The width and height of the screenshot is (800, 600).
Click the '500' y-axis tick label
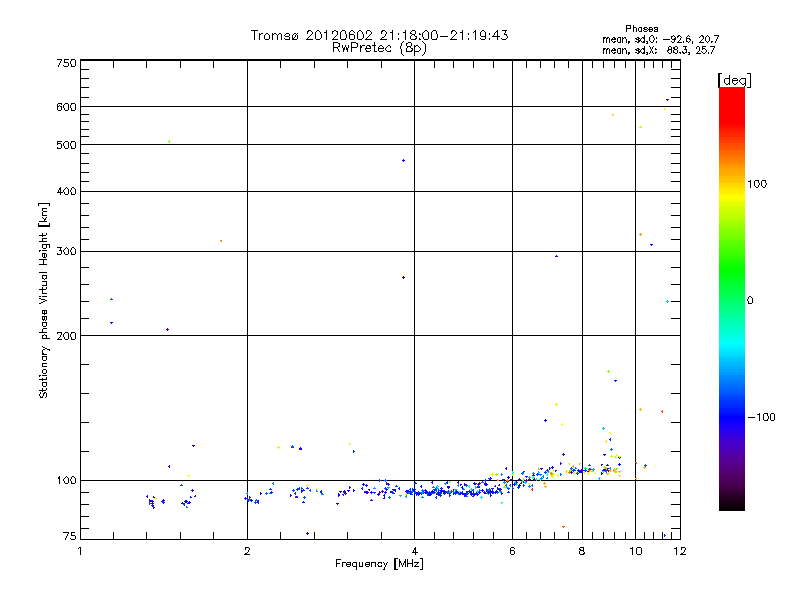pyautogui.click(x=67, y=145)
